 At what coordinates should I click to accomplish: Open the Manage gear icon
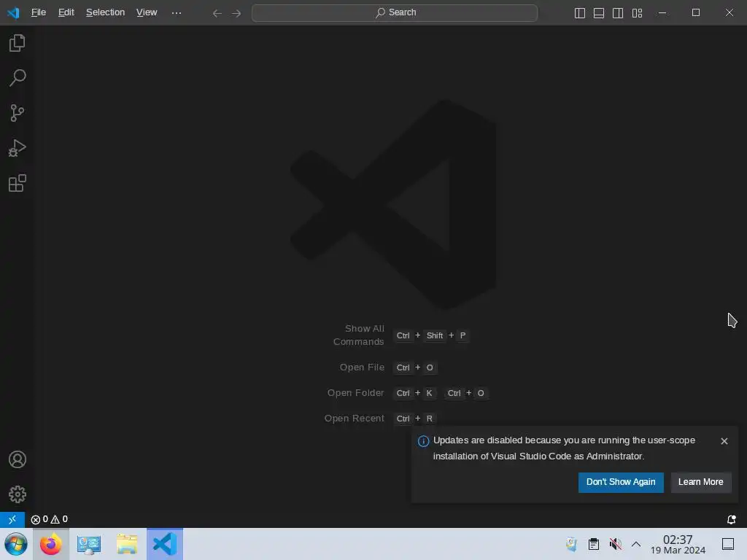(18, 494)
